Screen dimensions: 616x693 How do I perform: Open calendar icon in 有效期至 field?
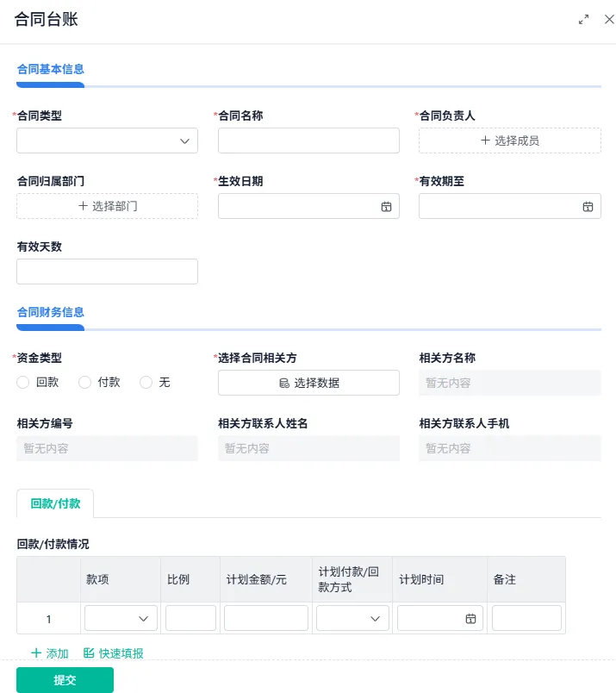588,207
